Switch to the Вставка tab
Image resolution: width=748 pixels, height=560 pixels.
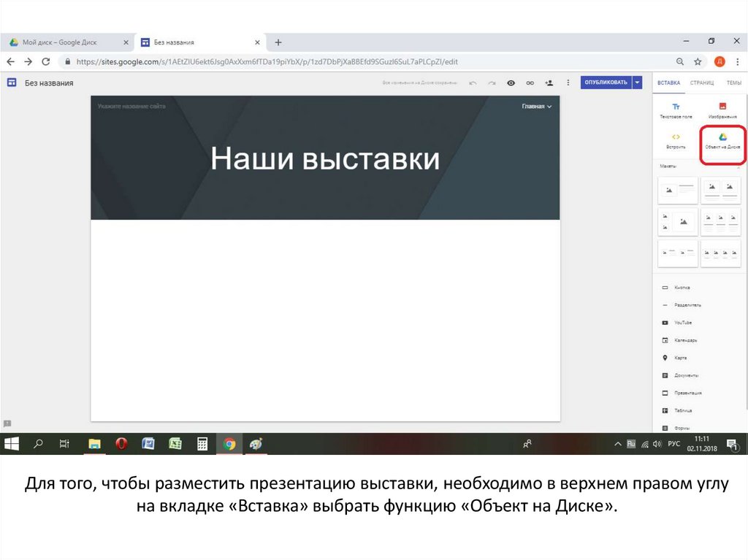click(668, 83)
